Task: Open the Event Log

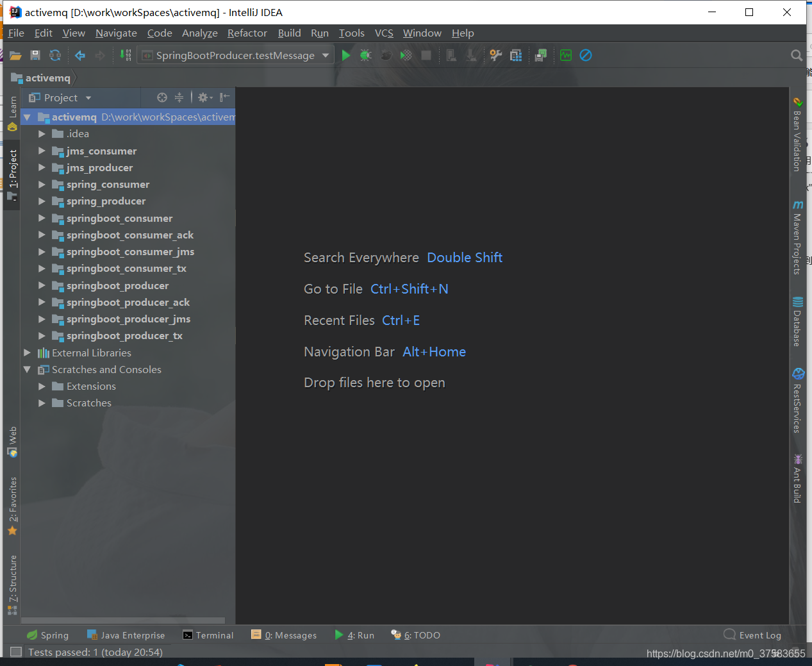Action: tap(752, 635)
